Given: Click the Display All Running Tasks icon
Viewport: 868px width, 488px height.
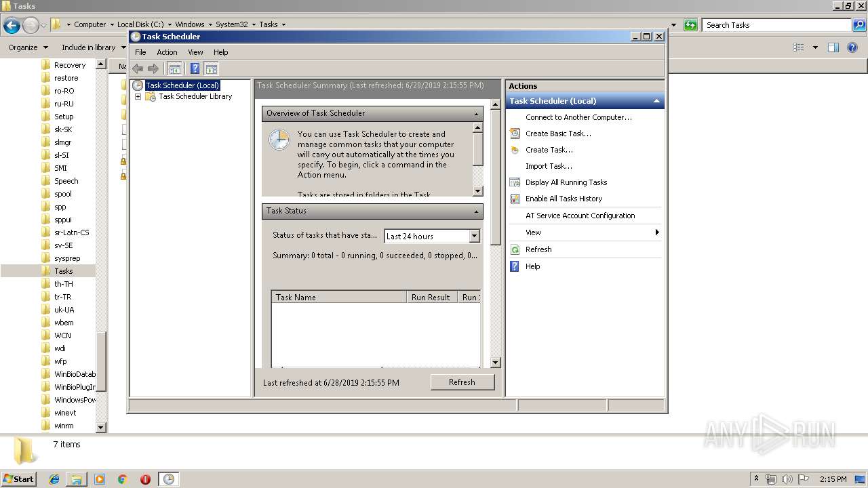Looking at the screenshot, I should point(515,182).
